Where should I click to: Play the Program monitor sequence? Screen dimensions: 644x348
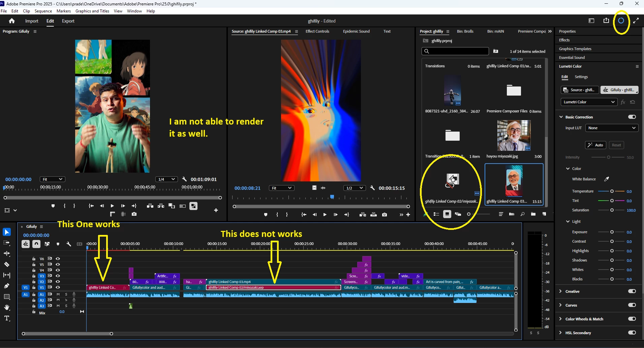(112, 206)
